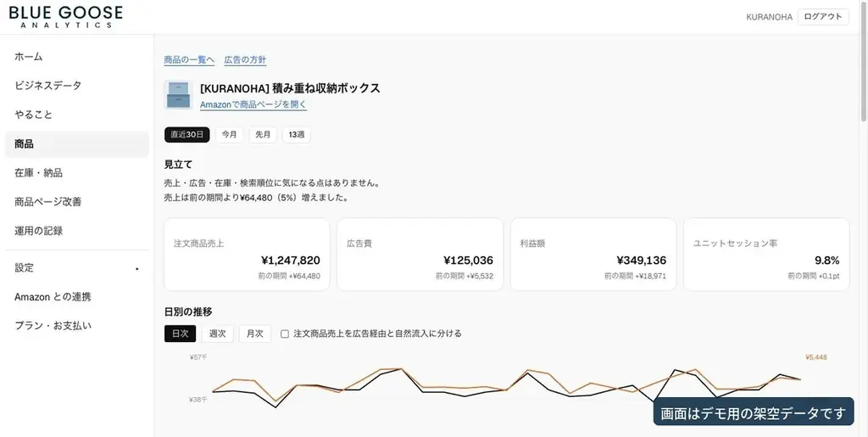
Task: Click the 前の期間 +¥64,480 text
Action: (x=289, y=276)
